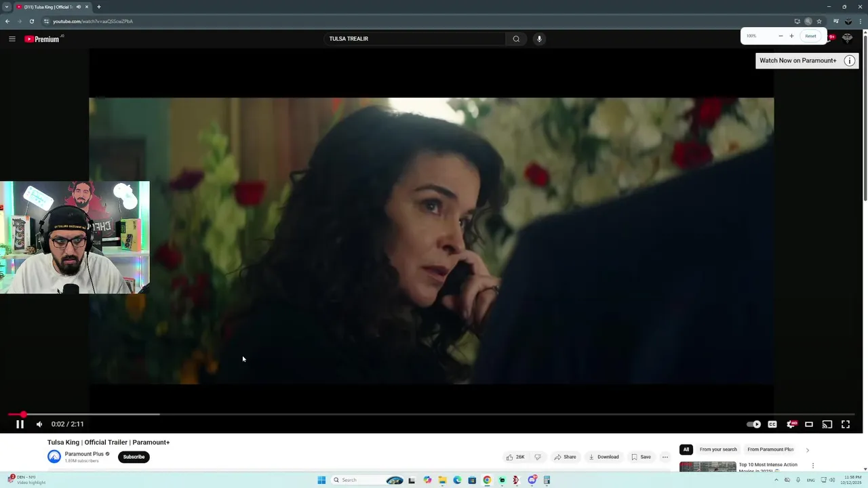The width and height of the screenshot is (868, 488).
Task: Open the Chrome three-dot menu
Action: point(861,21)
